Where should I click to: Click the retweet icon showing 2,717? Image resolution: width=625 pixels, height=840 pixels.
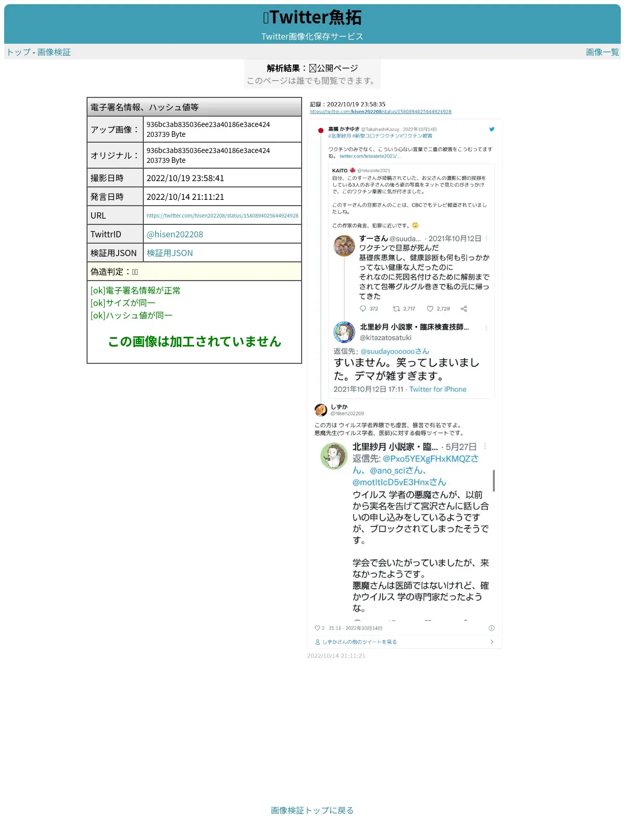pyautogui.click(x=396, y=309)
